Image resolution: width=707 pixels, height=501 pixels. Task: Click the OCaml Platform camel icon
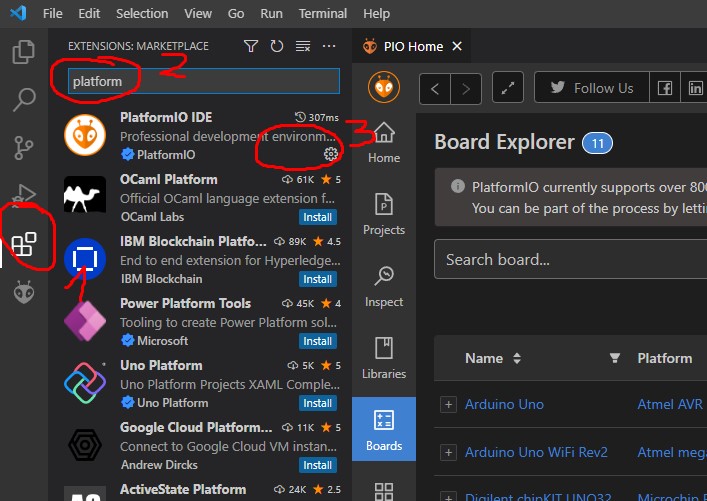tap(85, 195)
